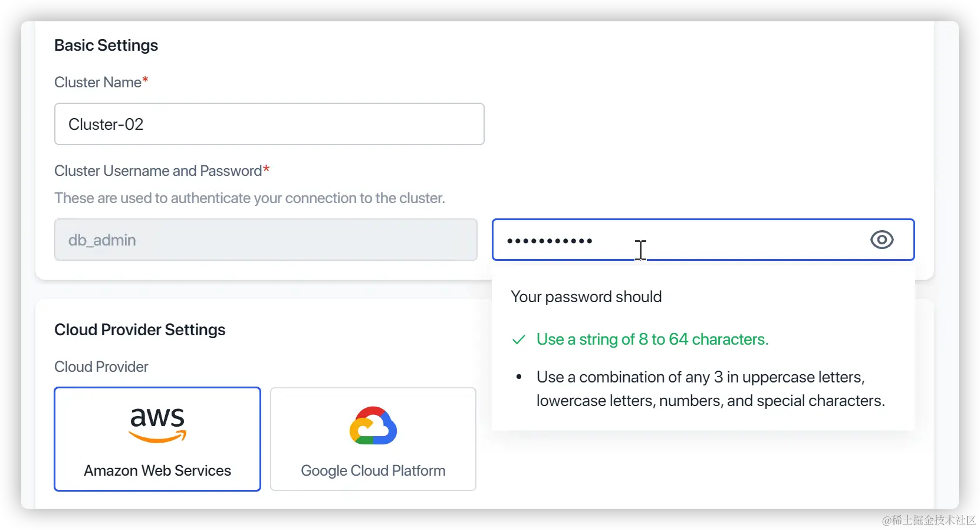Click the green checkmark icon

pyautogui.click(x=519, y=340)
